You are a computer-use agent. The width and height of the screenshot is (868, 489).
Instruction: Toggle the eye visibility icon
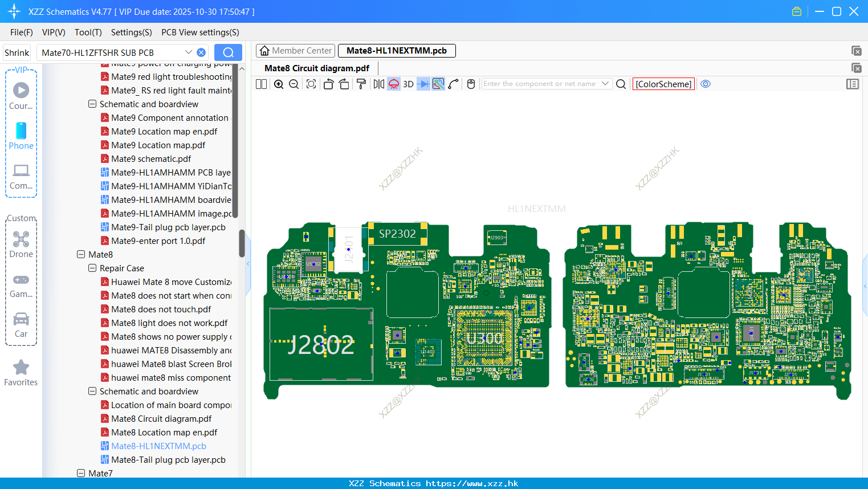(706, 84)
